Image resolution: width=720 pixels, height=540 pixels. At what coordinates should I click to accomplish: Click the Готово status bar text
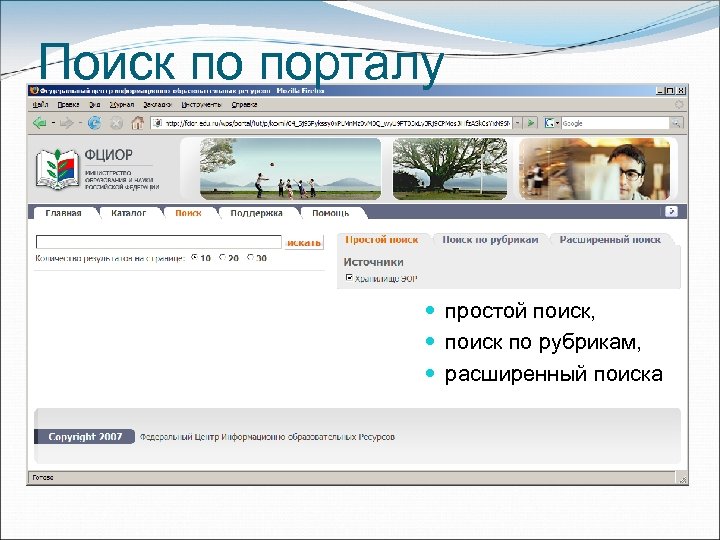(x=43, y=478)
